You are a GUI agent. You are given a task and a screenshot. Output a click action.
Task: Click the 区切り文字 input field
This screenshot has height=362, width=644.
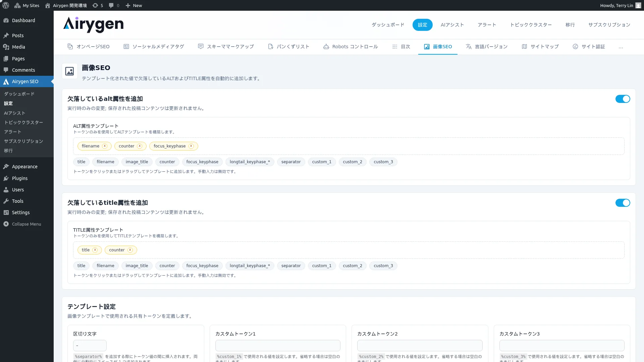(90, 346)
